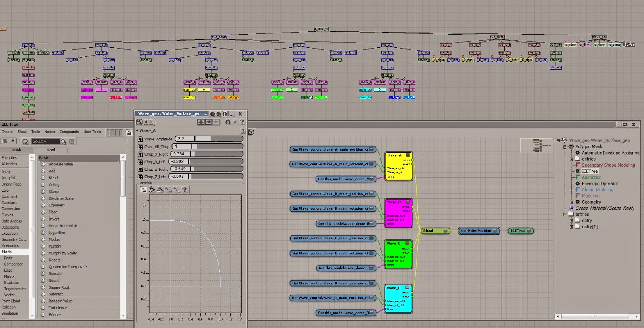Select the Set Point Position node in the graph

click(479, 231)
